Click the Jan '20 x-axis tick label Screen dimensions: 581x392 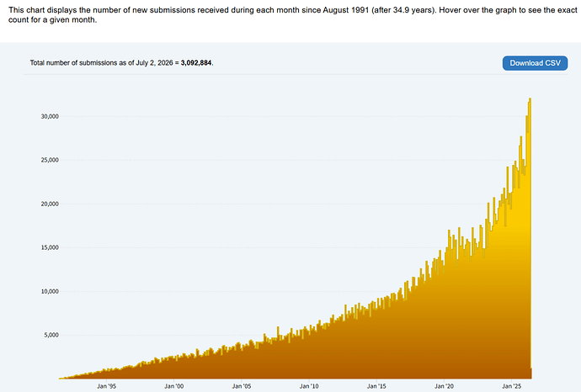(444, 386)
